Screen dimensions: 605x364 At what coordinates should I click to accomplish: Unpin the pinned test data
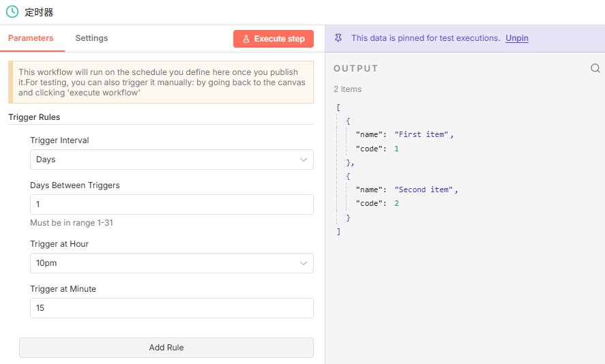516,38
